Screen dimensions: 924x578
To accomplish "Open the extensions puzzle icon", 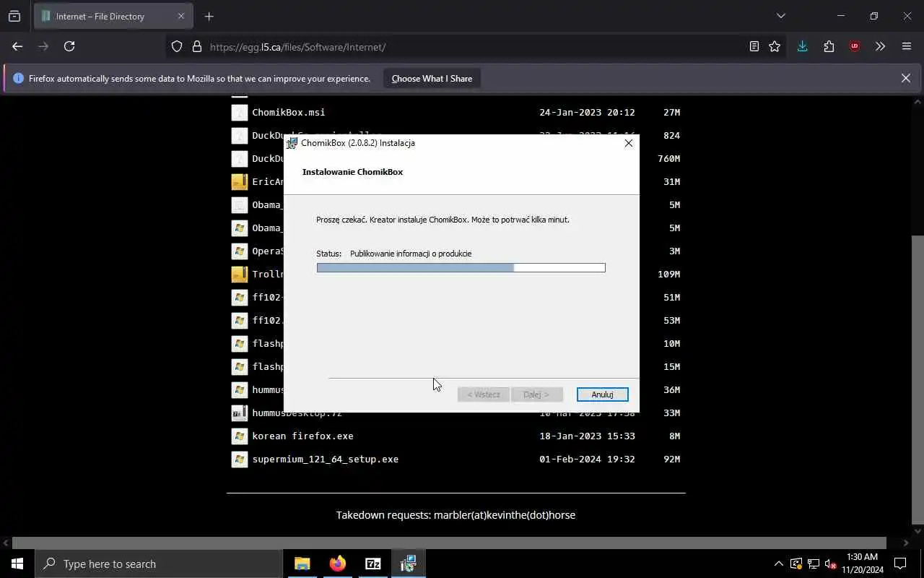I will click(x=829, y=46).
